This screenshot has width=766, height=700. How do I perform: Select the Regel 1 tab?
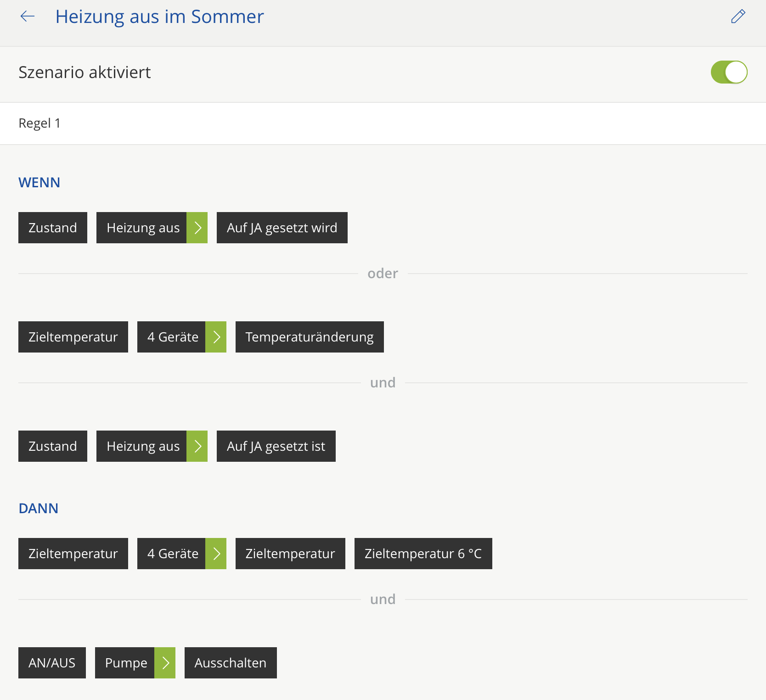(39, 123)
